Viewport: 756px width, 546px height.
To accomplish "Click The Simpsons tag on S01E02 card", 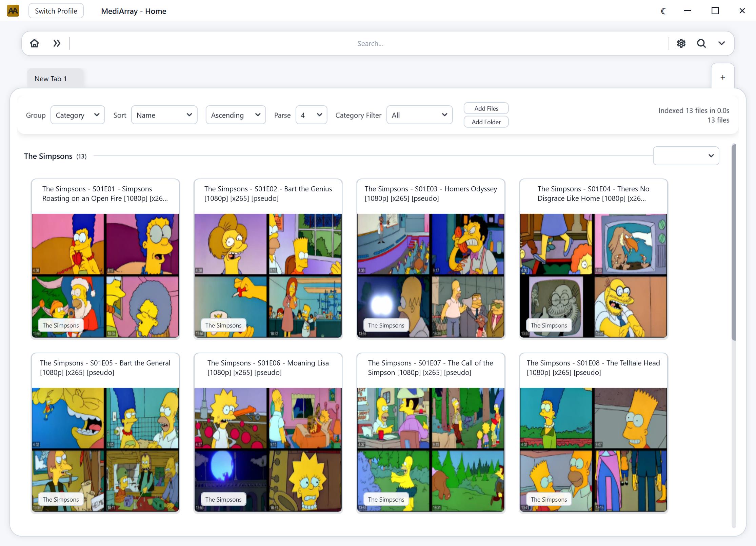I will 223,325.
